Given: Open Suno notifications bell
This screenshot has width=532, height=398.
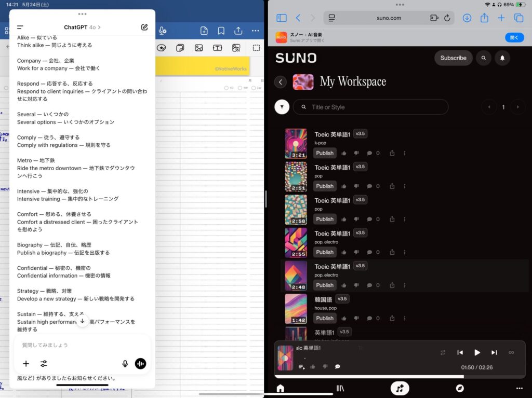Looking at the screenshot, I should [x=502, y=58].
